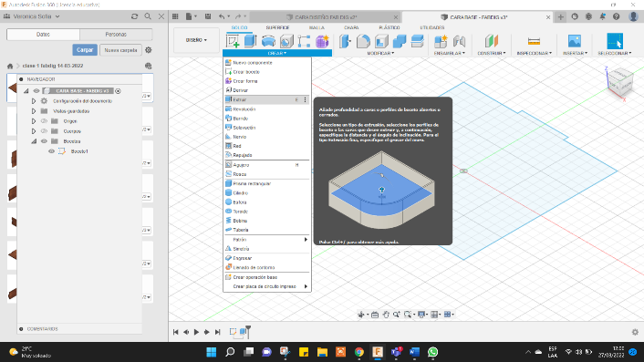
Task: Toggle visibility of Boceto1 sketch
Action: click(x=51, y=151)
